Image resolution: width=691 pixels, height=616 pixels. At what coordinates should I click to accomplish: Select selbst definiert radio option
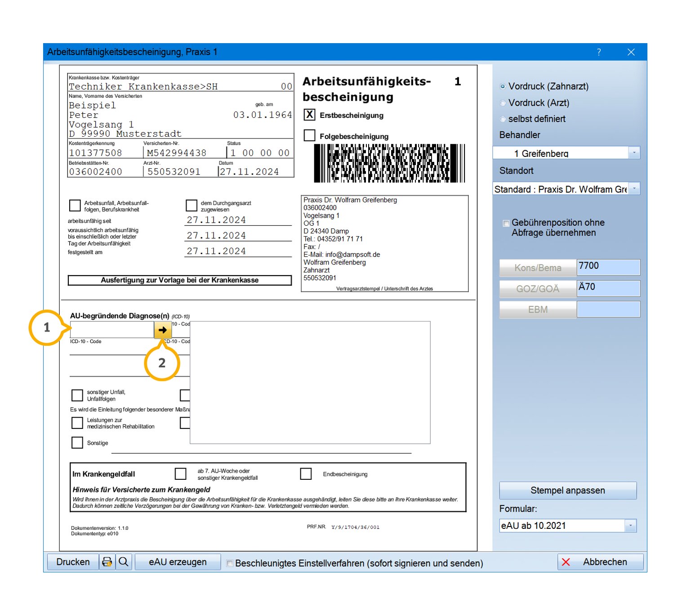[503, 119]
